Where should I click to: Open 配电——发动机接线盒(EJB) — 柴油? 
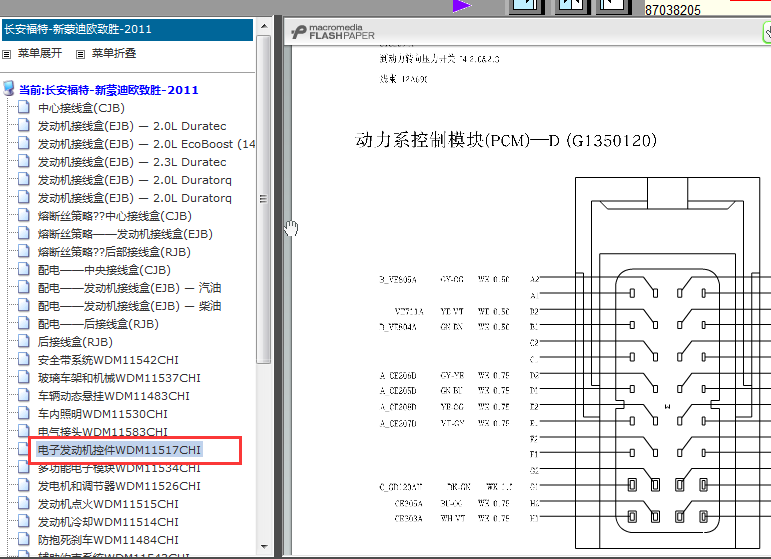tap(129, 306)
